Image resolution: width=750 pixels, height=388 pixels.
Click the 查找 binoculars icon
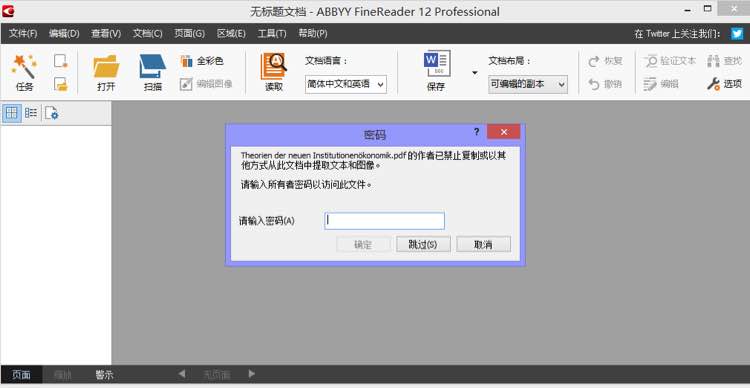pyautogui.click(x=714, y=61)
